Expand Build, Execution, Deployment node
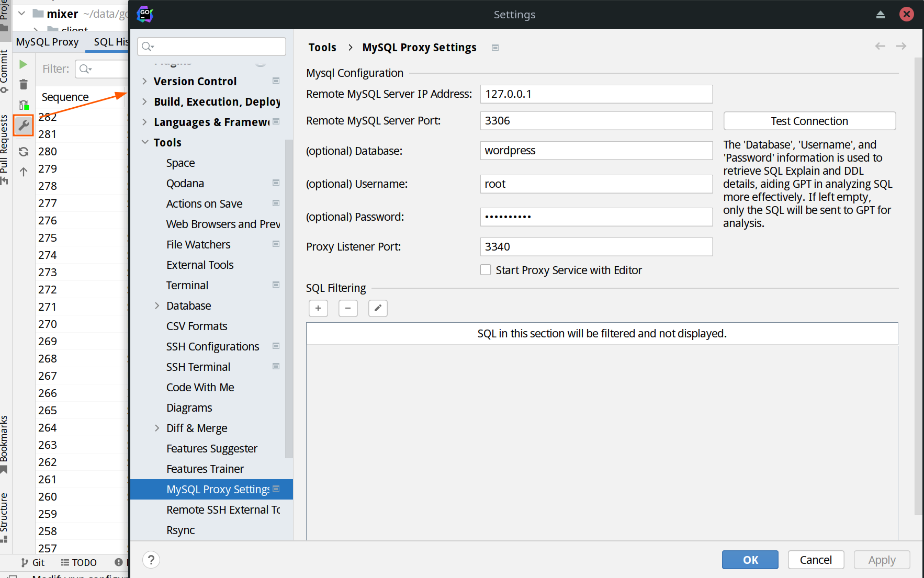 pyautogui.click(x=144, y=101)
